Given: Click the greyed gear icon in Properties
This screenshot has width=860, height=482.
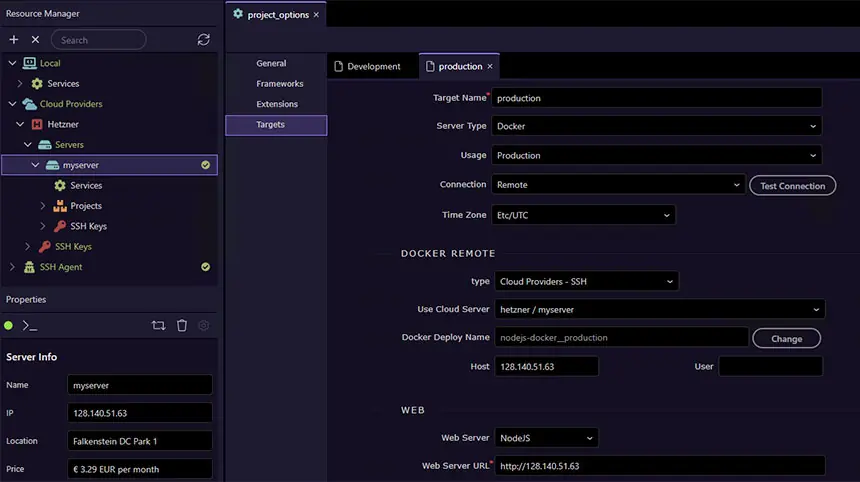Looking at the screenshot, I should pos(203,325).
